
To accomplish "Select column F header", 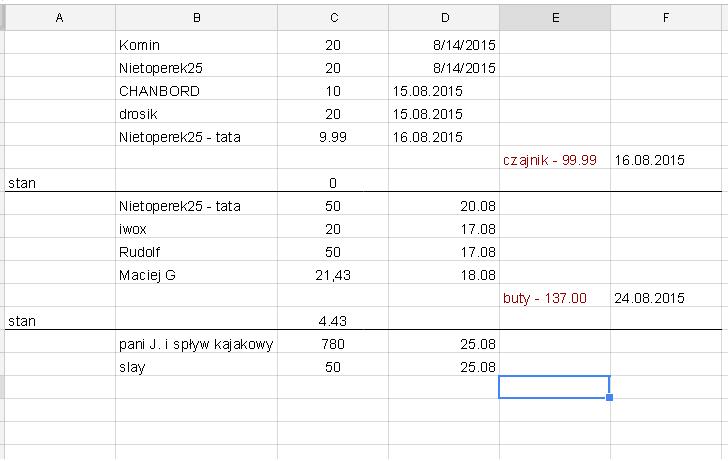I will pos(666,18).
